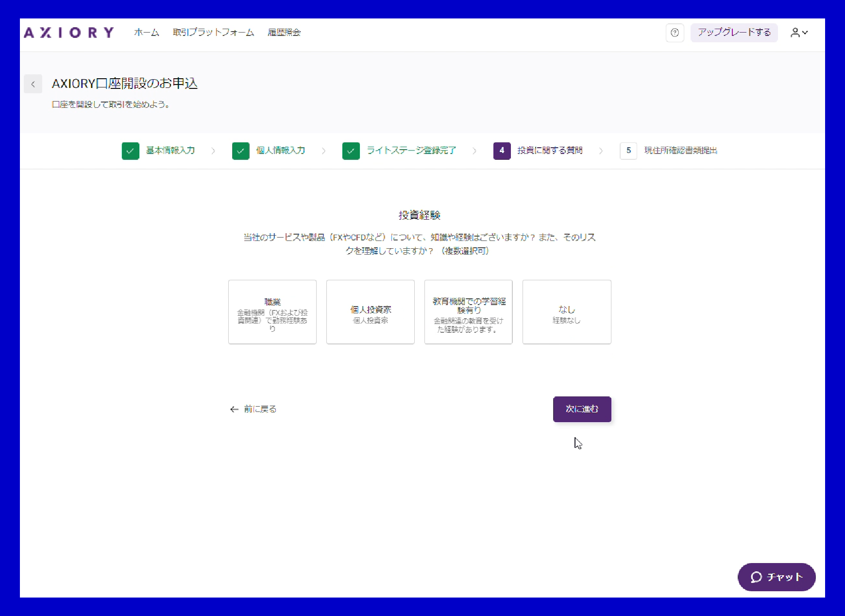Click the 口座を開設して取引を始めよう subtitle
This screenshot has width=845, height=616.
click(x=111, y=104)
